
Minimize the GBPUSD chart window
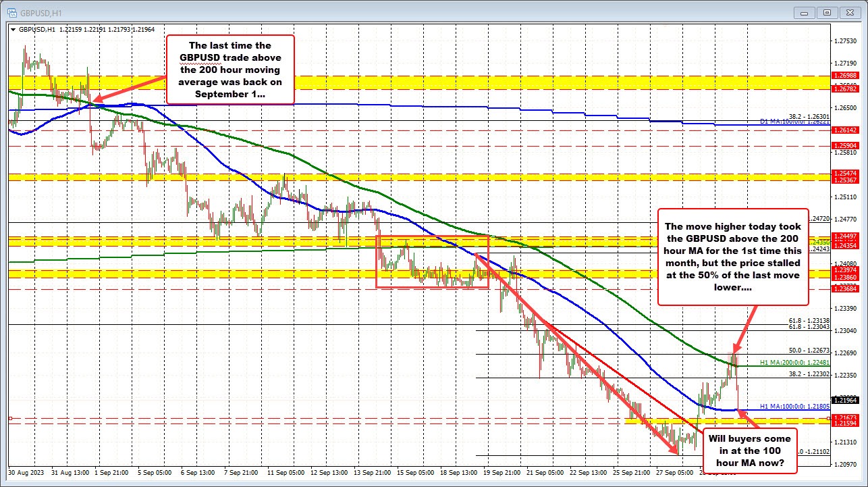(804, 12)
